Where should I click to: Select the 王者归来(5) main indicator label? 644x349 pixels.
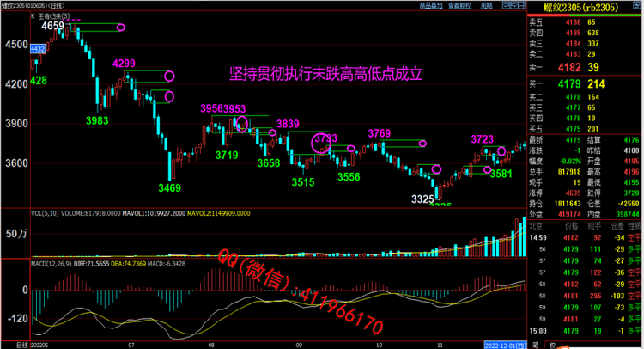pyautogui.click(x=54, y=16)
